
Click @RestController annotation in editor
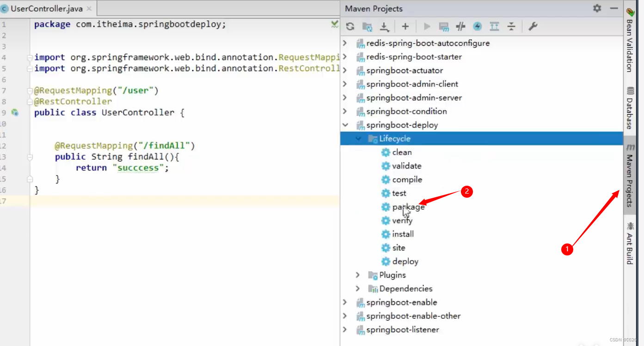point(73,101)
